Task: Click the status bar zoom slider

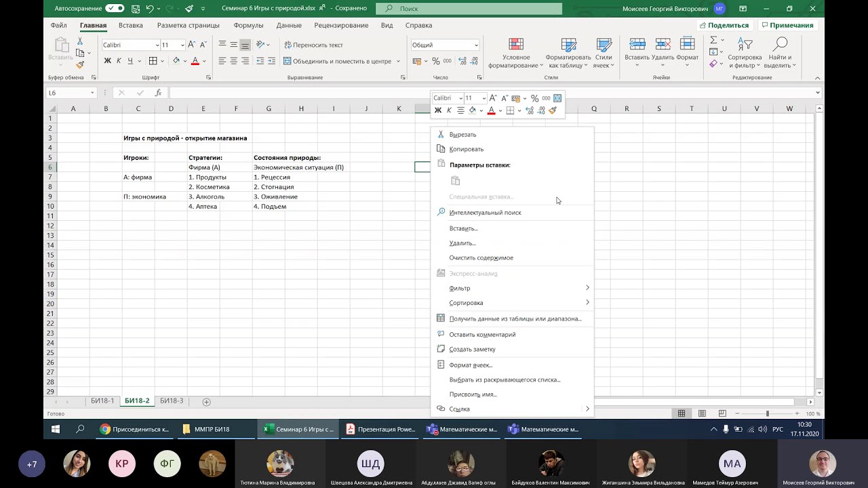Action: click(x=767, y=413)
